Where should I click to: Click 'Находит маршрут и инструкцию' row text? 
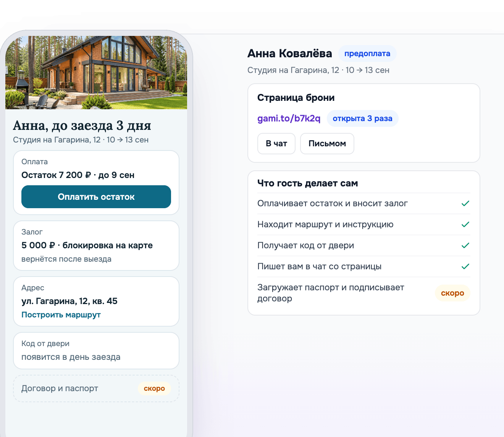pyautogui.click(x=325, y=225)
